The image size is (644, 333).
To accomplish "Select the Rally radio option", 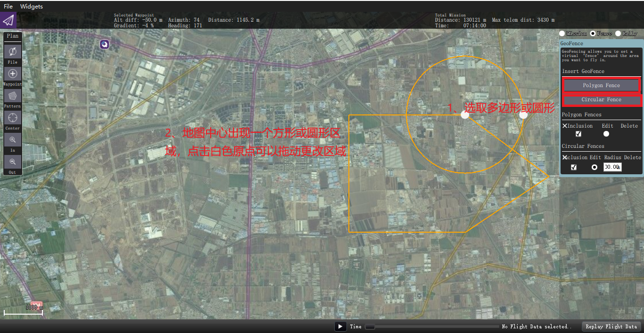I will pyautogui.click(x=618, y=33).
